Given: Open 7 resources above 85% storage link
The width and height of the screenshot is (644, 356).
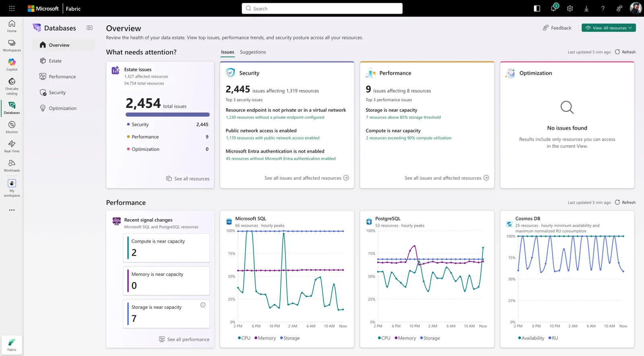Looking at the screenshot, I should click(x=403, y=117).
